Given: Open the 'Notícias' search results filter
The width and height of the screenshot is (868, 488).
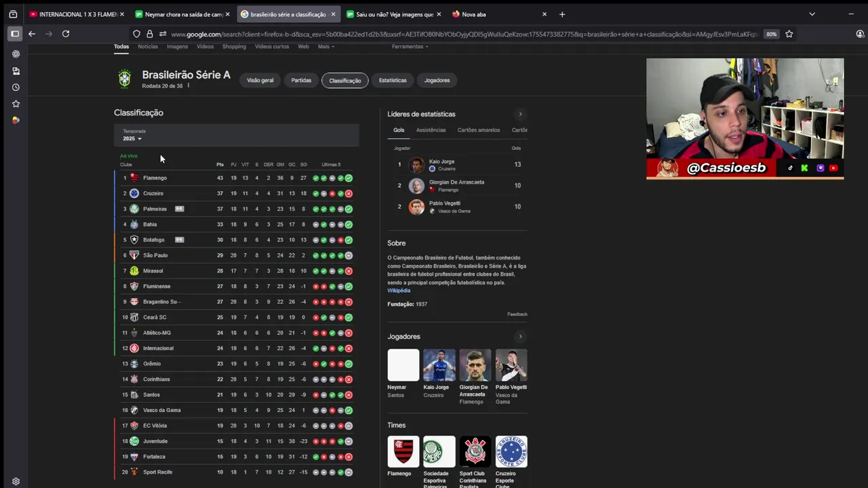Looking at the screenshot, I should tap(148, 47).
